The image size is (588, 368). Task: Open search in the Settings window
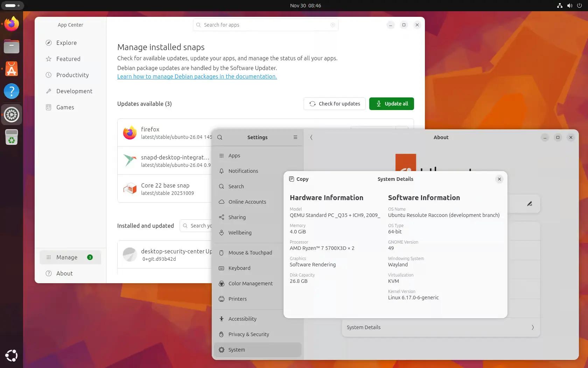pyautogui.click(x=220, y=137)
